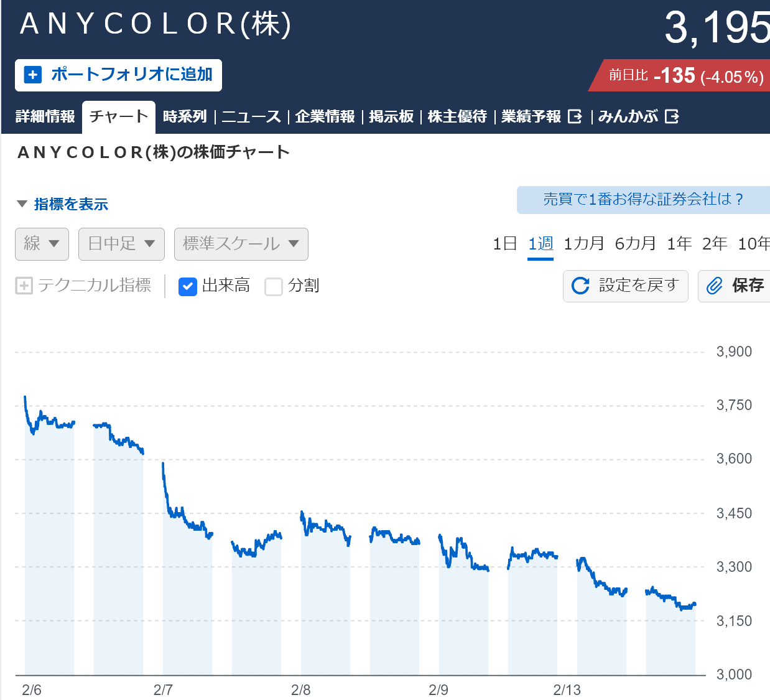Image resolution: width=770 pixels, height=700 pixels.
Task: Click the 3,150 price axis label
Action: click(x=734, y=621)
